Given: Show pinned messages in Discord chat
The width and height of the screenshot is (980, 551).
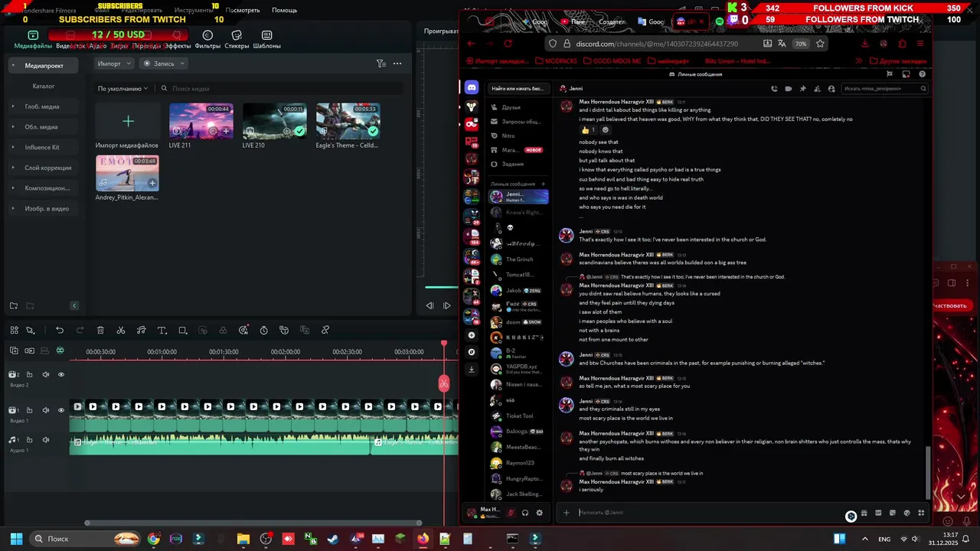Looking at the screenshot, I should point(802,89).
